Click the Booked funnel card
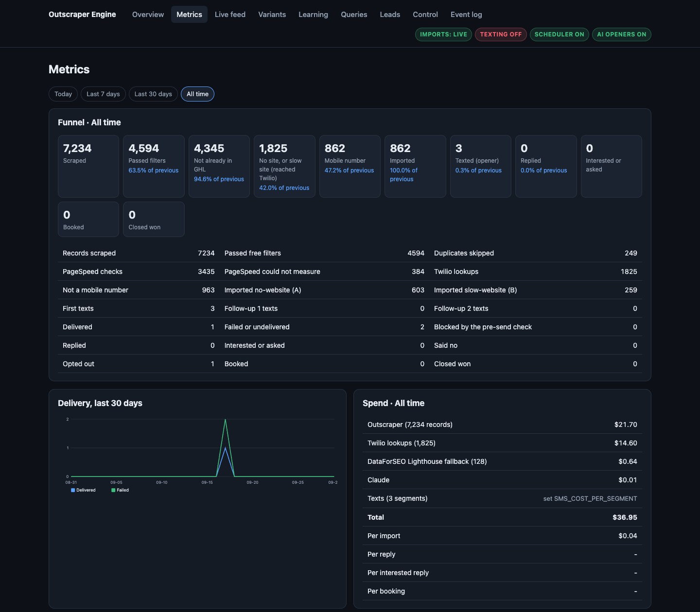This screenshot has height=612, width=700. tap(88, 219)
